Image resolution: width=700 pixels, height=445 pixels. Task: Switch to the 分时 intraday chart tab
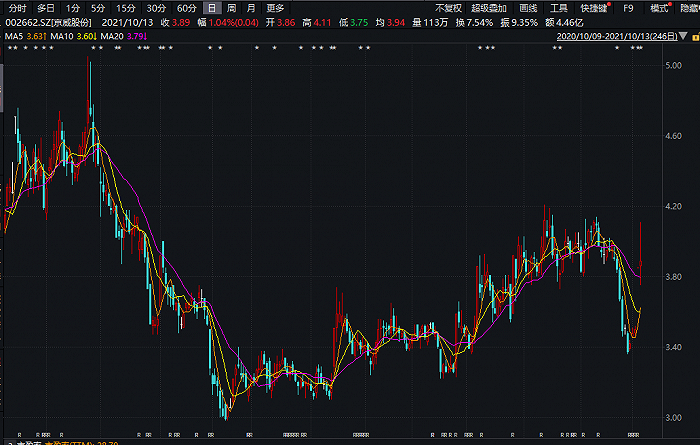click(x=17, y=8)
